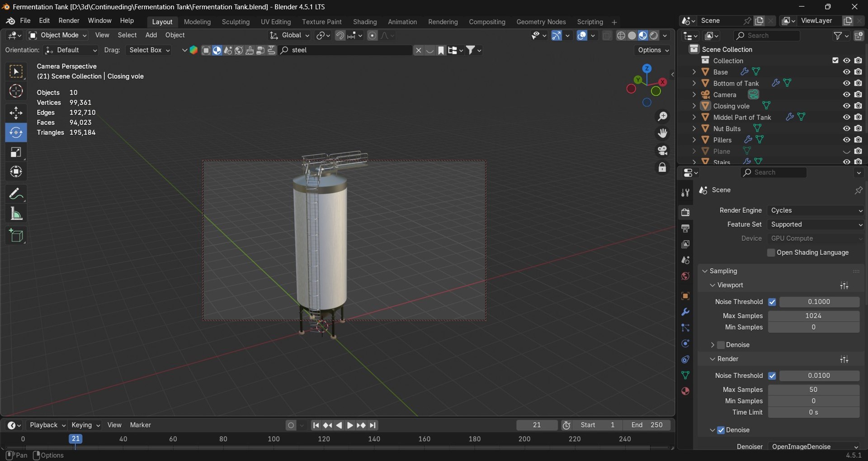Adjust Viewport Max Samples 1024 field
Image resolution: width=868 pixels, height=461 pixels.
tap(814, 316)
